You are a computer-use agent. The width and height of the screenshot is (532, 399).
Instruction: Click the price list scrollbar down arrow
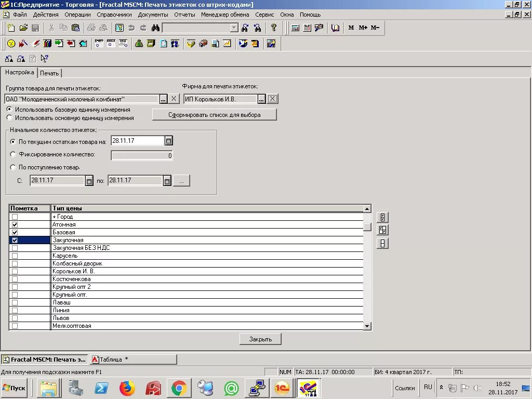pos(367,326)
